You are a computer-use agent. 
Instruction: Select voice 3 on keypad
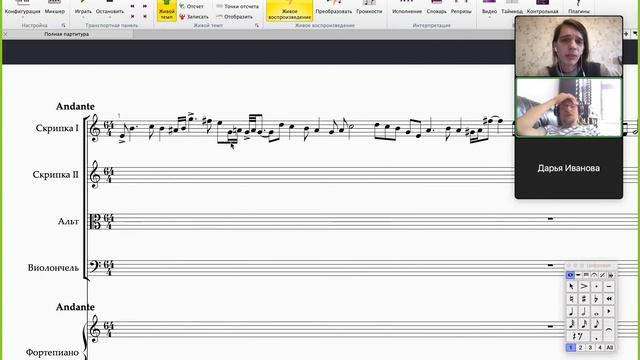coord(590,348)
